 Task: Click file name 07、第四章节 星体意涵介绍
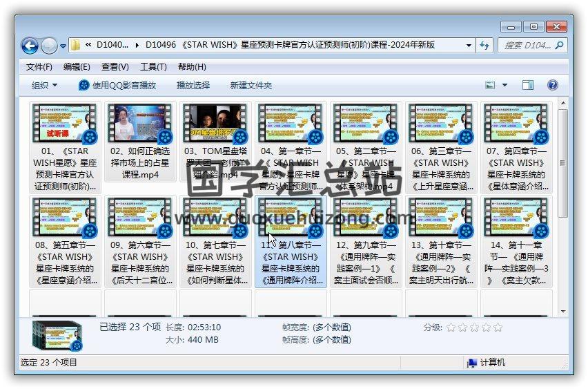pyautogui.click(x=516, y=169)
